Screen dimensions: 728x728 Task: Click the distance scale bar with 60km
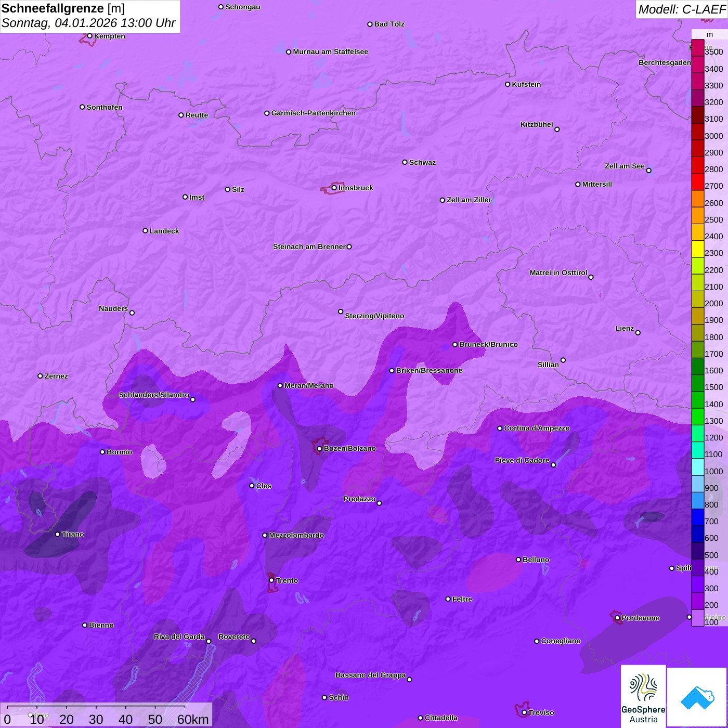(x=106, y=715)
